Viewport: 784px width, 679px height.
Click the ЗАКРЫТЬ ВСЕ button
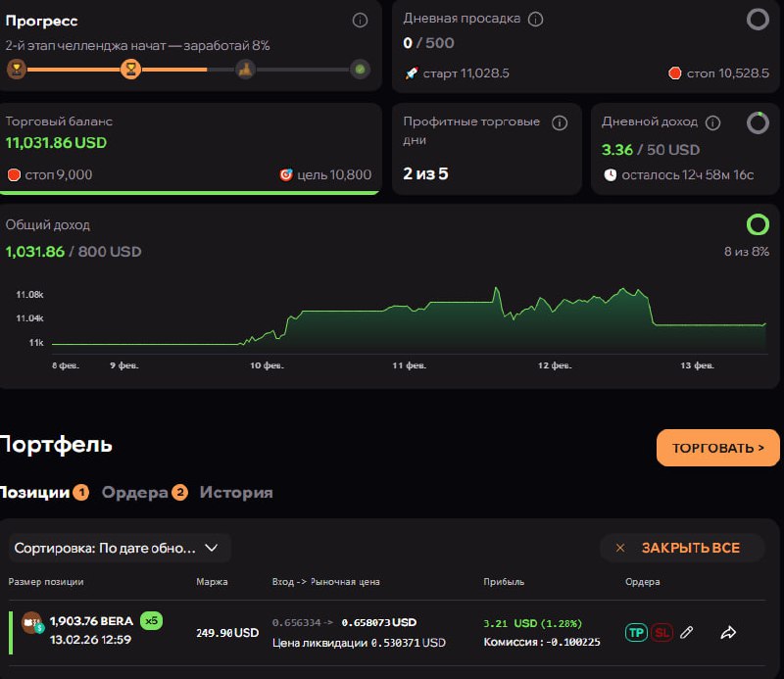[x=681, y=548]
